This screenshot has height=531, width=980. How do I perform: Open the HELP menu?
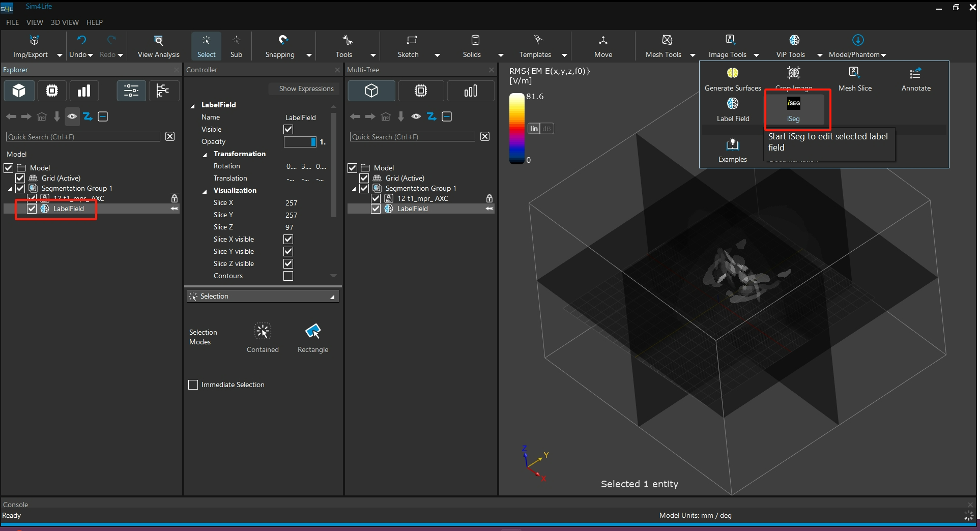[95, 22]
